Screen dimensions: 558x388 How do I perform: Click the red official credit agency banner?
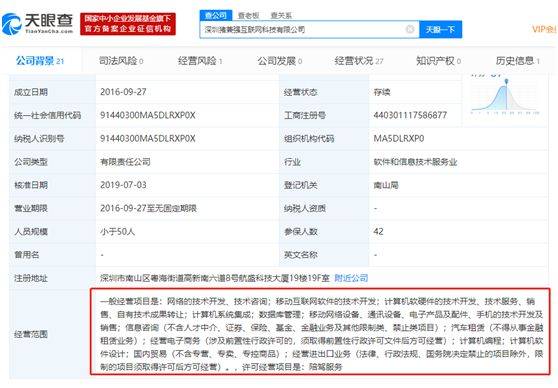point(128,23)
